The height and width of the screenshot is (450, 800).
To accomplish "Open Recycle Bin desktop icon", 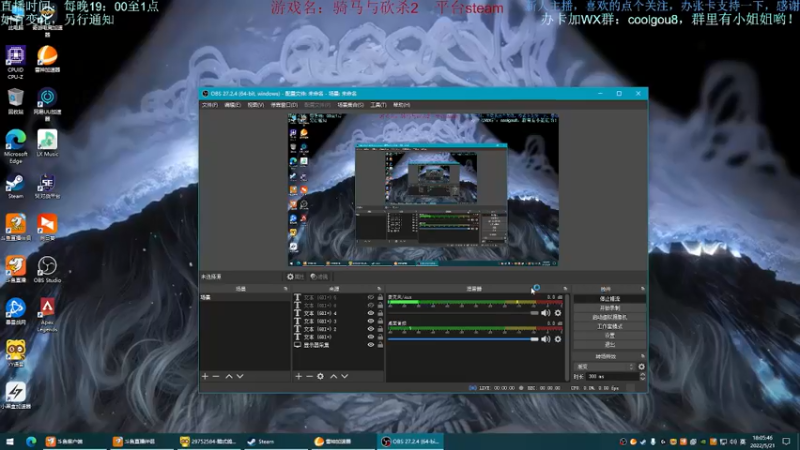I will pyautogui.click(x=15, y=101).
